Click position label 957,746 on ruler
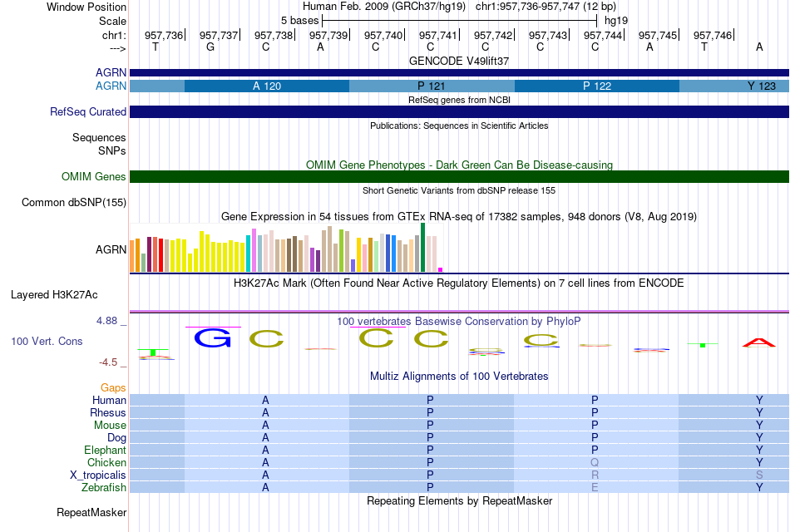This screenshot has height=532, width=790. [713, 35]
